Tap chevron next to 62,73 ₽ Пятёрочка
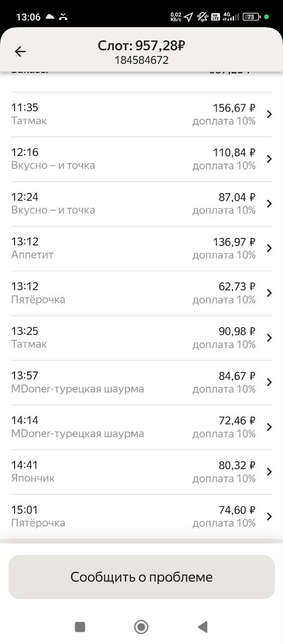Viewport: 283px width, 644px height. [269, 293]
